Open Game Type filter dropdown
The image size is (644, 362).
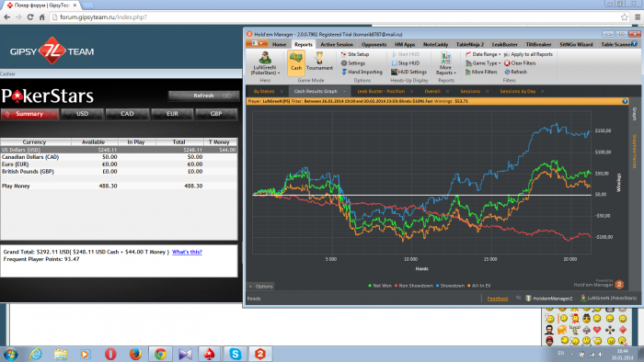(x=483, y=63)
